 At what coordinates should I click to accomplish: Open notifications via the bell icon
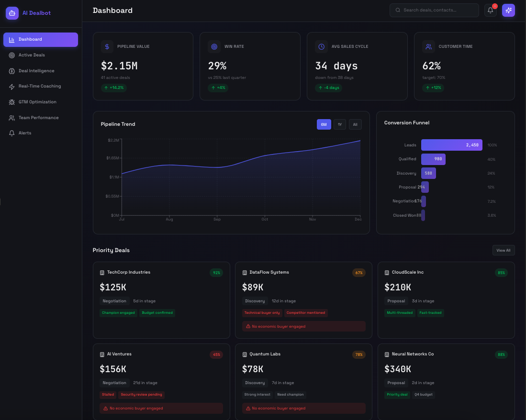(x=490, y=10)
